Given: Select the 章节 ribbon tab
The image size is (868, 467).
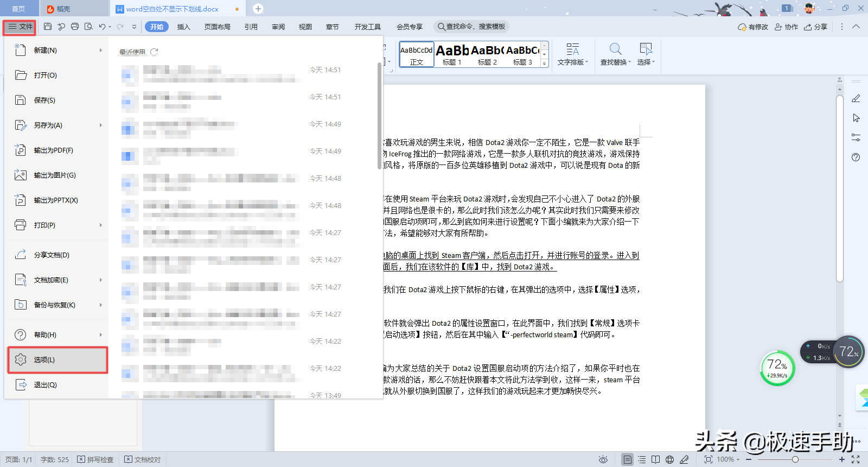Looking at the screenshot, I should click(332, 27).
